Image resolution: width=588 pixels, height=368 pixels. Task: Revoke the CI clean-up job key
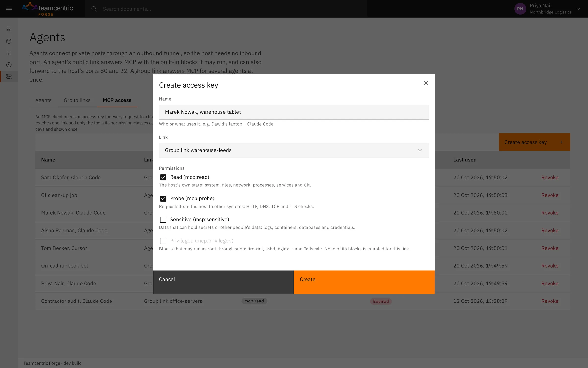coord(550,195)
